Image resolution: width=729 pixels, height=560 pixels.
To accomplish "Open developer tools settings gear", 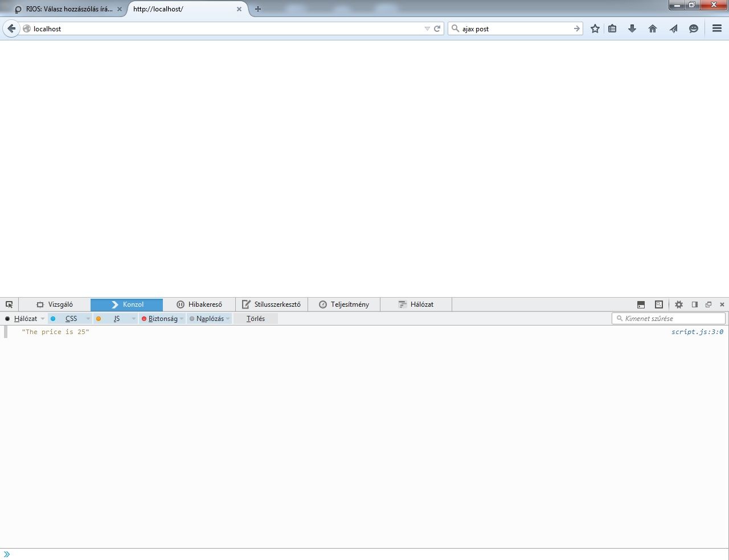I will pos(679,304).
